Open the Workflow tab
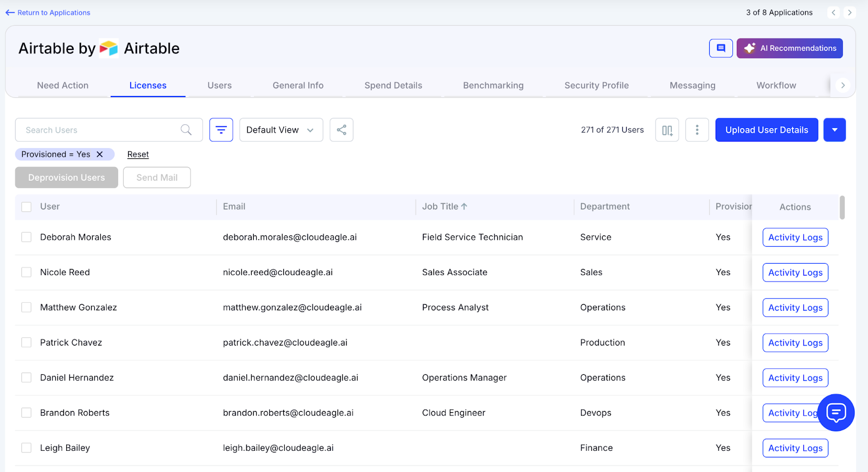This screenshot has height=472, width=868. point(776,85)
